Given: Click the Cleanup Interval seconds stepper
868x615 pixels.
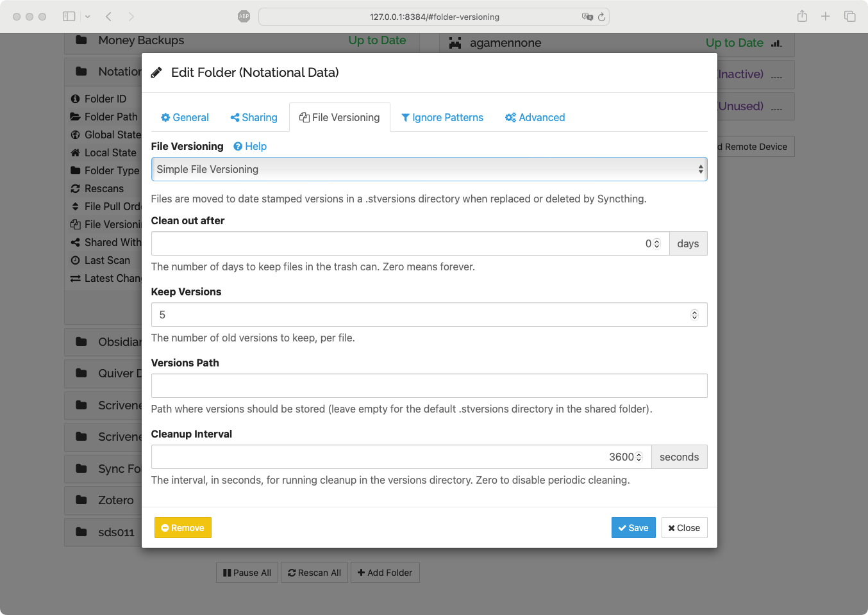Looking at the screenshot, I should pos(638,457).
